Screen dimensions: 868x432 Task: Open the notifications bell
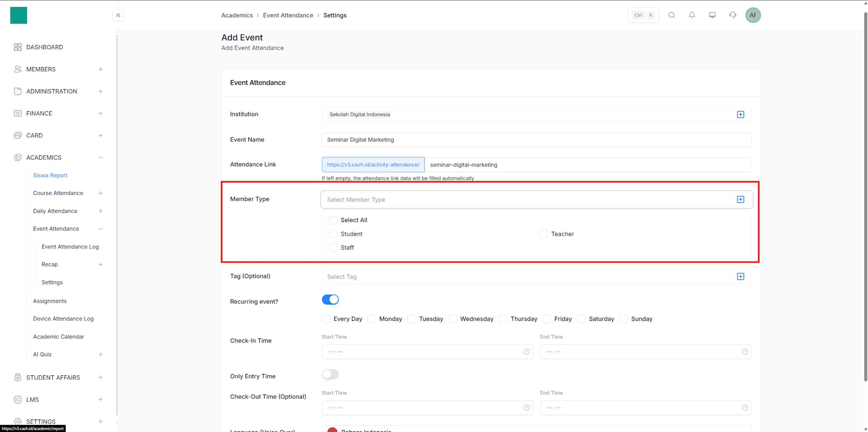pos(692,15)
